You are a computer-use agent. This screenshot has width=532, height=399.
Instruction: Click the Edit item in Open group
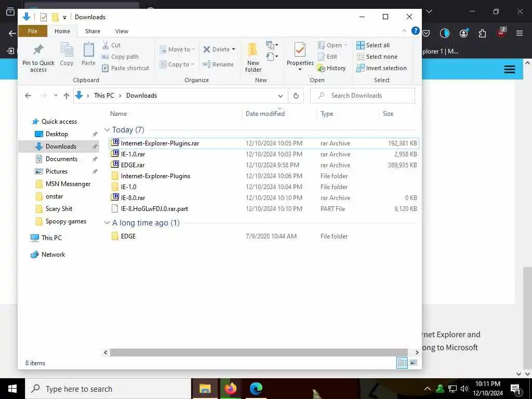[x=327, y=57]
